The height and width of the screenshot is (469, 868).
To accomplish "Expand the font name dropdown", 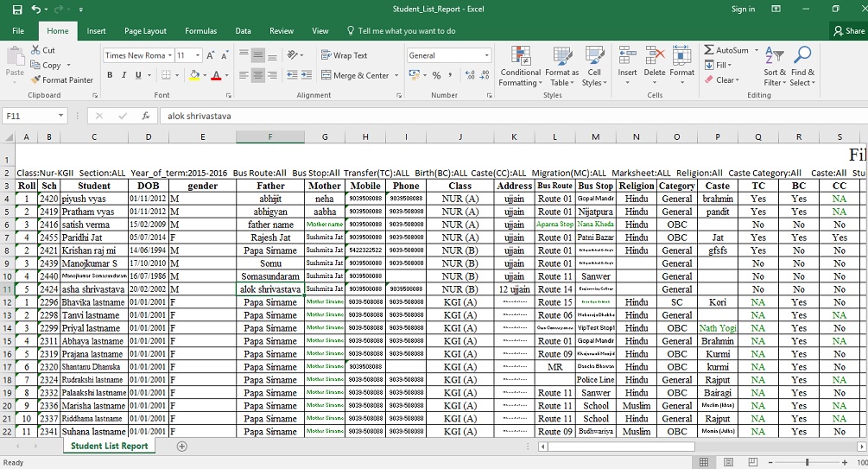I will coord(170,55).
